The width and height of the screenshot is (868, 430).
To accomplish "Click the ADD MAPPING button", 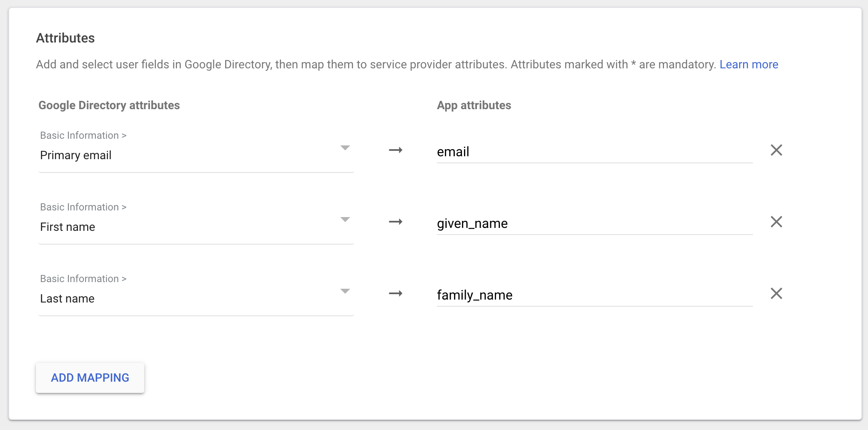I will tap(90, 377).
